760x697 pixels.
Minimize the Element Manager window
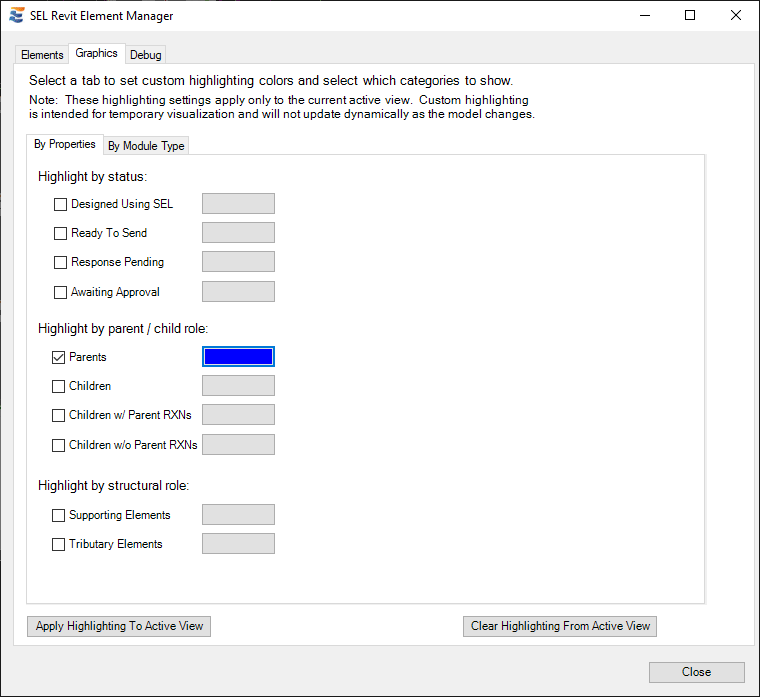click(x=645, y=16)
